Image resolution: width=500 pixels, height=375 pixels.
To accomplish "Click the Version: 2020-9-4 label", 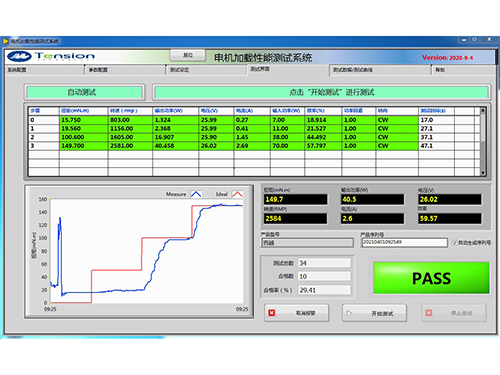I will (x=447, y=58).
